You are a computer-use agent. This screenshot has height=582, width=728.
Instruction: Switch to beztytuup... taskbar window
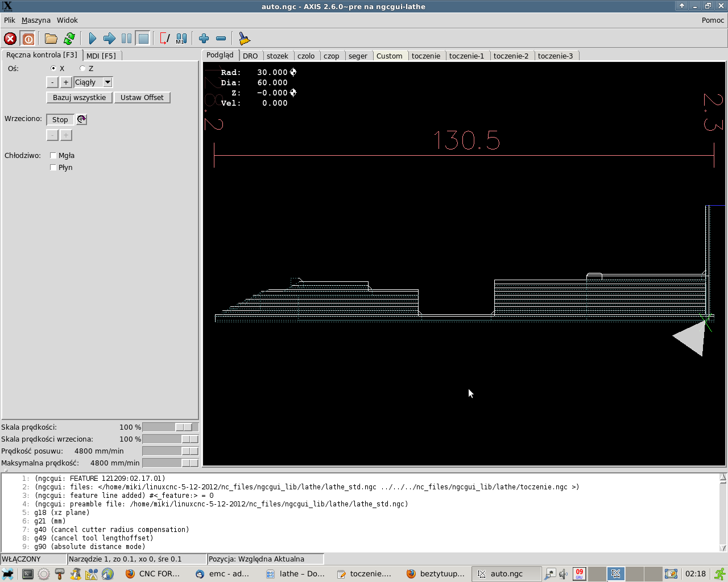436,574
